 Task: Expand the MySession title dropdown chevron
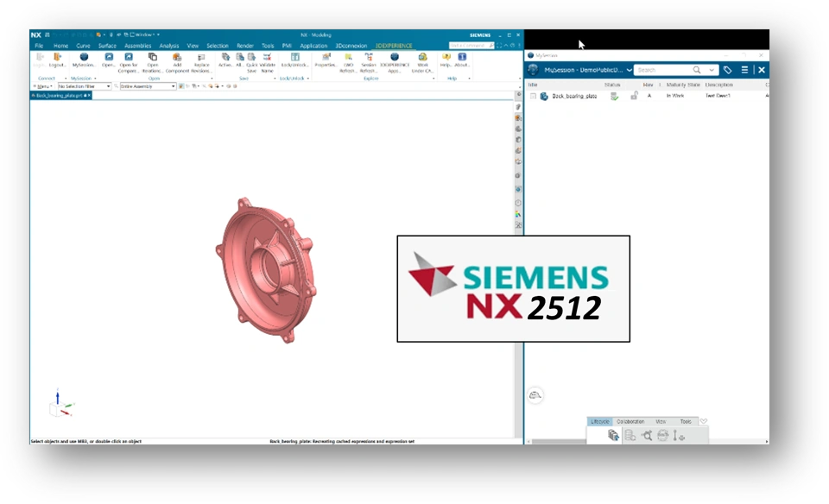tap(630, 70)
